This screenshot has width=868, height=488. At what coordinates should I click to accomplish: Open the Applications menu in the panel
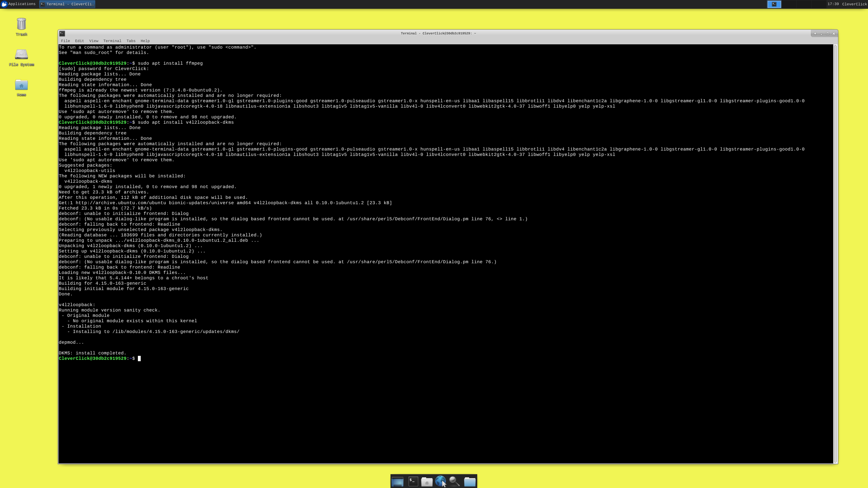coord(18,4)
